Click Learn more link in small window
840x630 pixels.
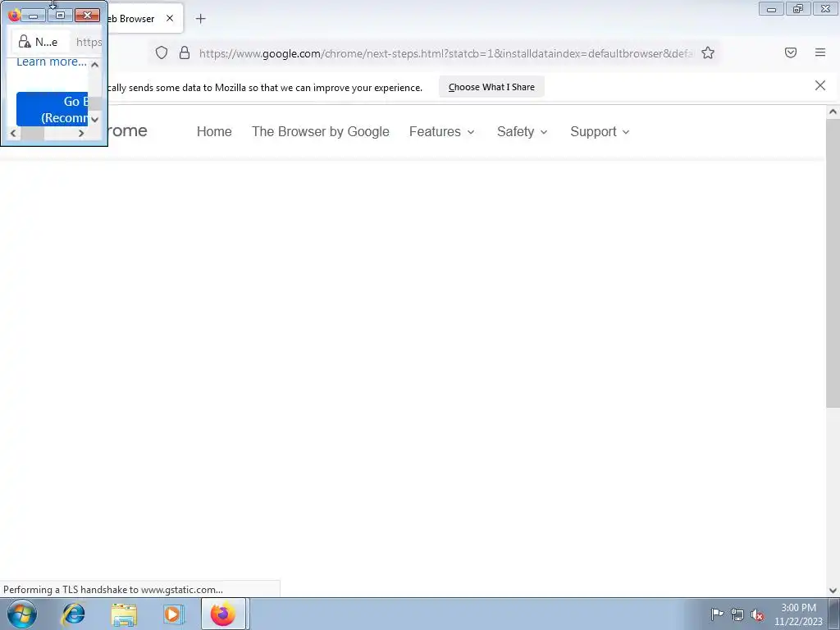tap(52, 62)
